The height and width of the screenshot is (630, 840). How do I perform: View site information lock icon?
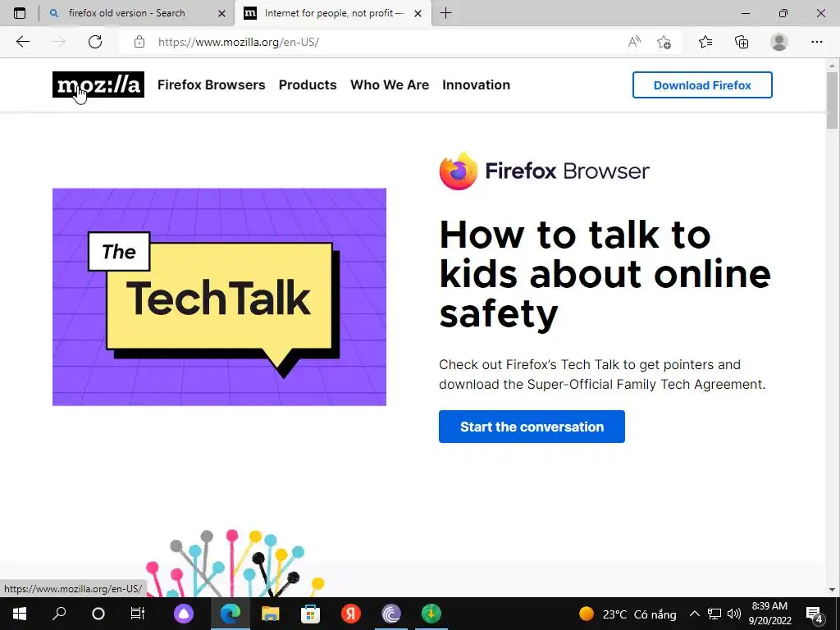point(139,42)
